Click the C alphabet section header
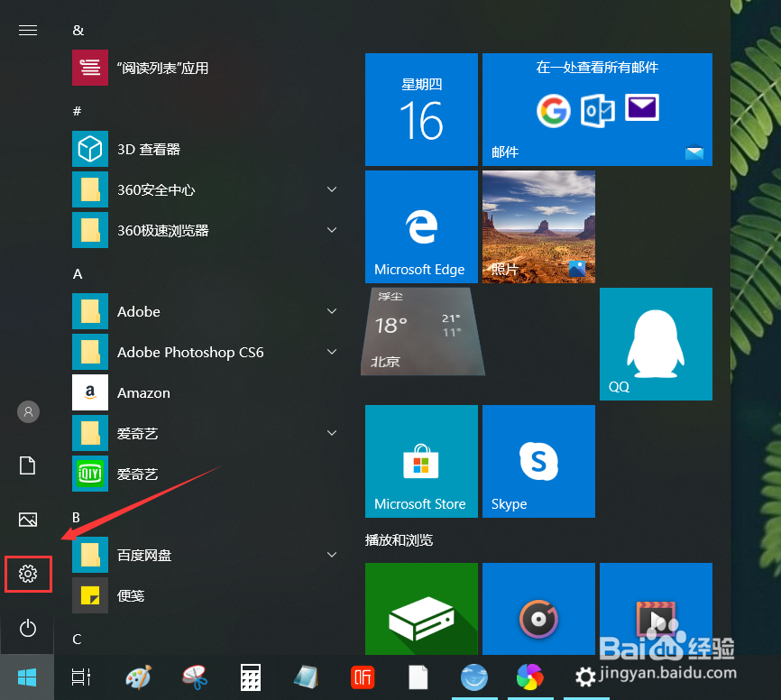 (x=77, y=640)
